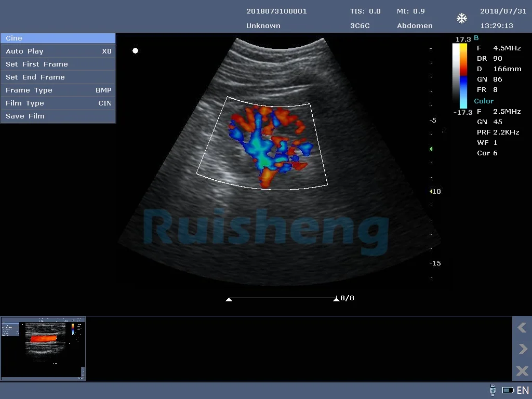Change Film Type CIN option
Image resolution: width=532 pixels, height=399 pixels.
[58, 103]
